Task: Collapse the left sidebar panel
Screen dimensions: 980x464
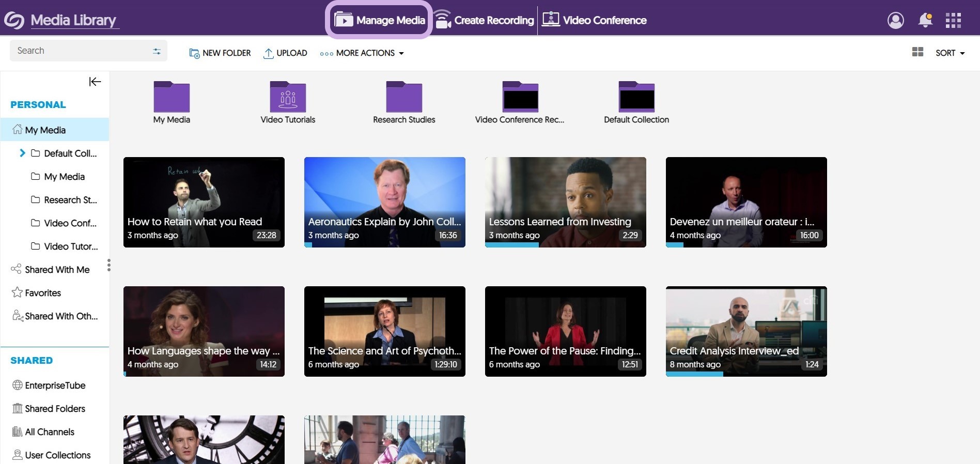Action: [x=95, y=82]
